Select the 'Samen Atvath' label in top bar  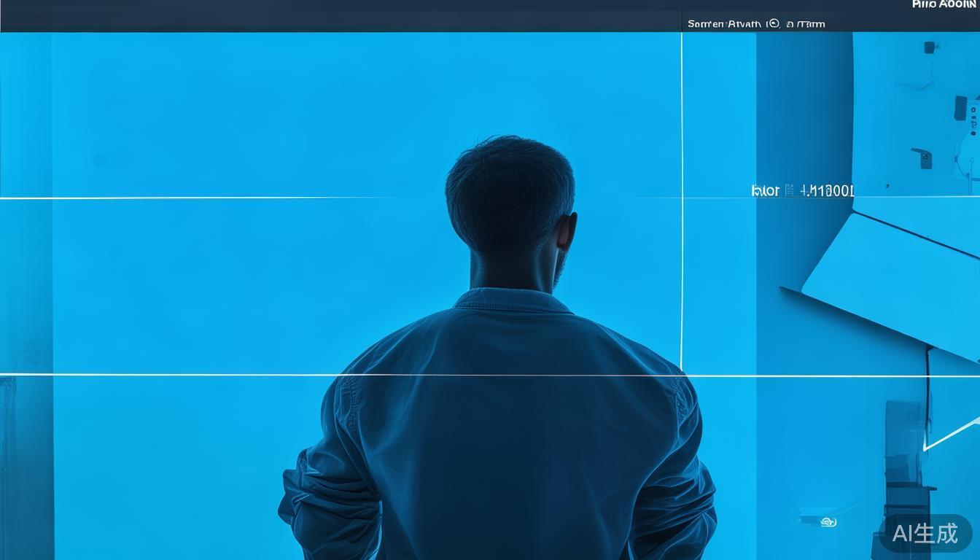(724, 24)
